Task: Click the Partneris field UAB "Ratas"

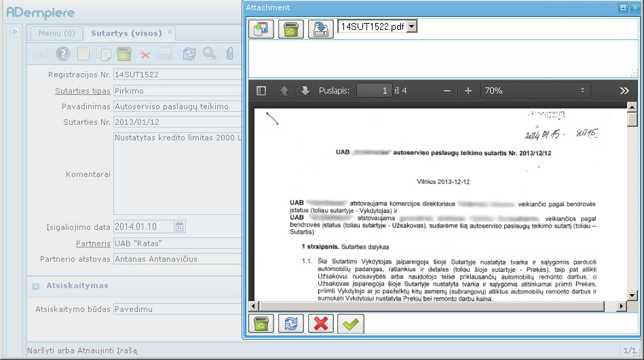Action: tap(177, 243)
